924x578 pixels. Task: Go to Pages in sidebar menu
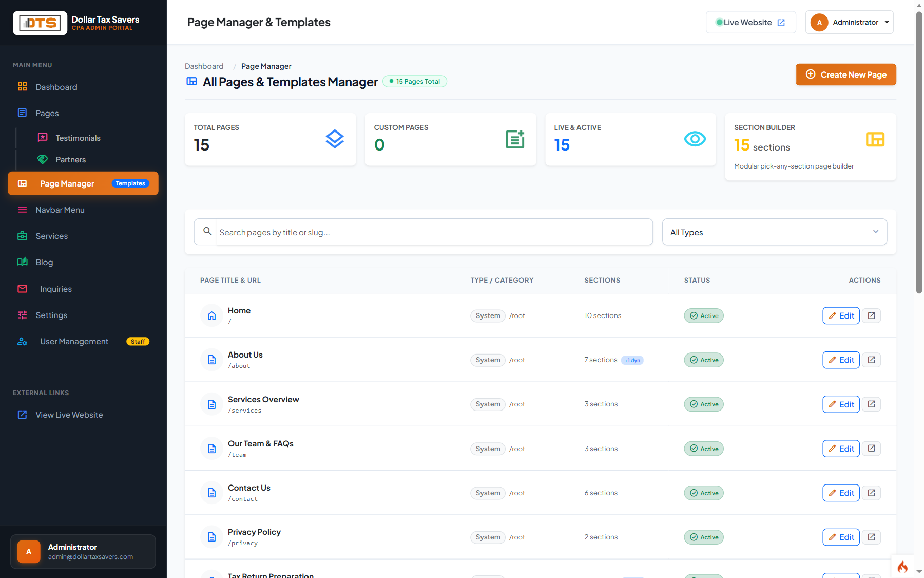coord(83,114)
